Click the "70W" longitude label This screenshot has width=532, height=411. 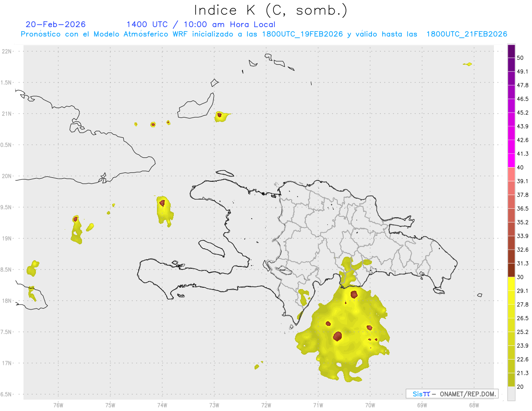pos(370,404)
